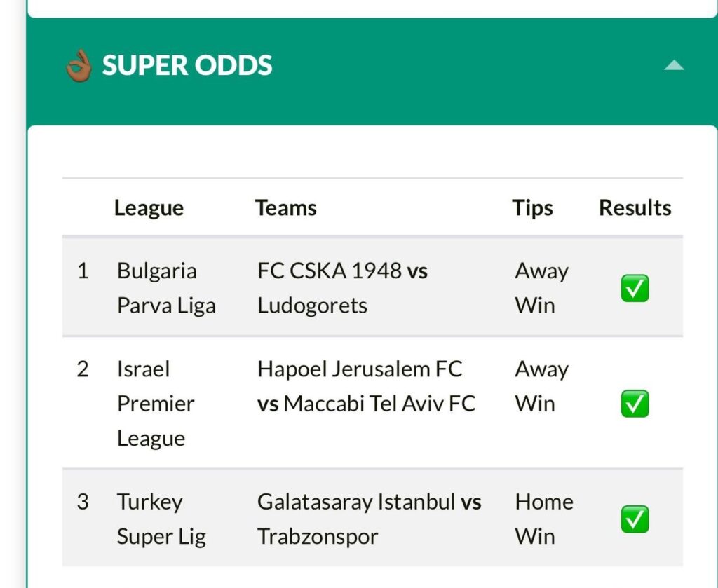The width and height of the screenshot is (718, 588).
Task: Click the green checkmark for Maccabi Tel Aviv match
Action: click(635, 404)
